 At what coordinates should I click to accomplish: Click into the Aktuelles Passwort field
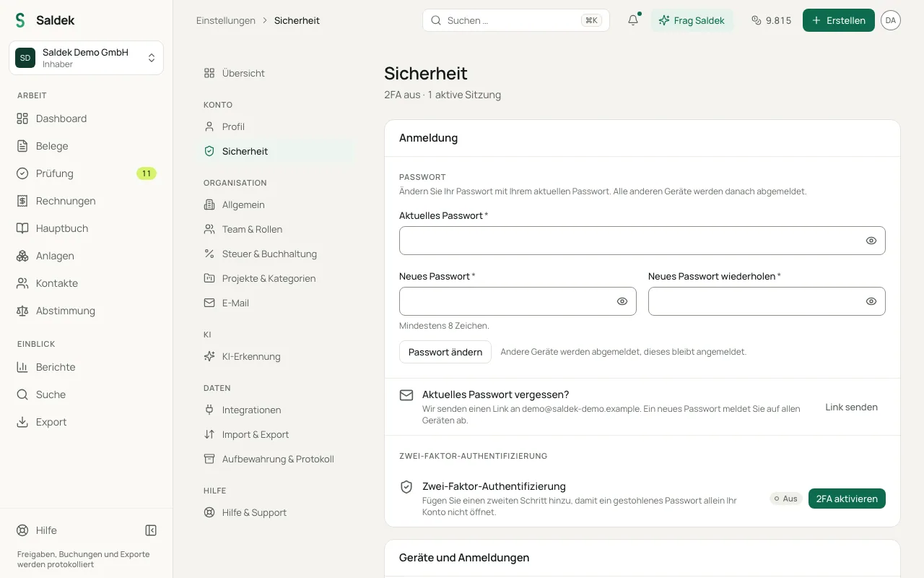click(642, 241)
